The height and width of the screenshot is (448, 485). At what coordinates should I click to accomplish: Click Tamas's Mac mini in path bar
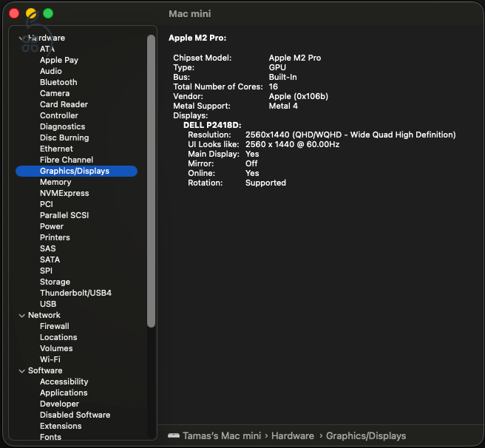[x=222, y=435]
